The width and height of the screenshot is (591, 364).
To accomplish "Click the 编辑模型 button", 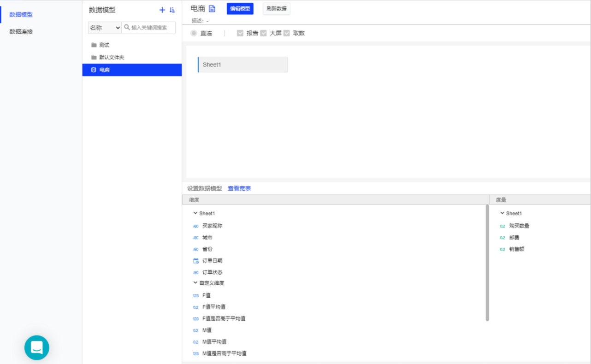I will coord(240,9).
